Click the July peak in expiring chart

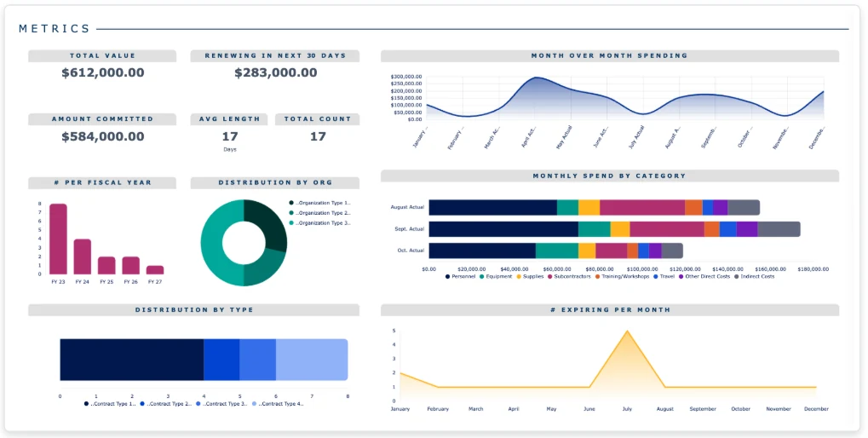(x=627, y=331)
